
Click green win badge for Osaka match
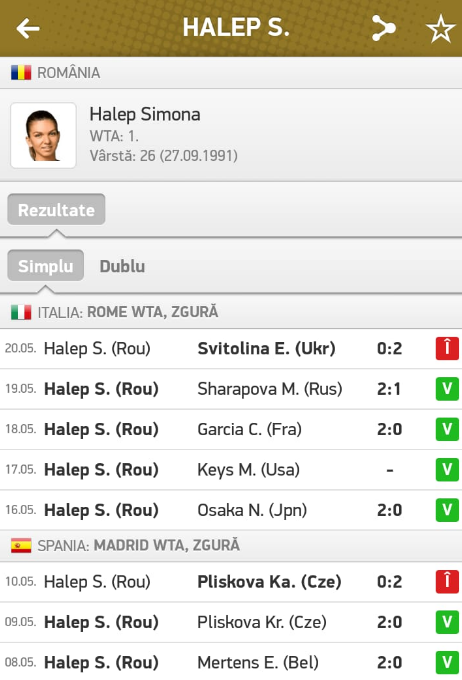pyautogui.click(x=447, y=510)
